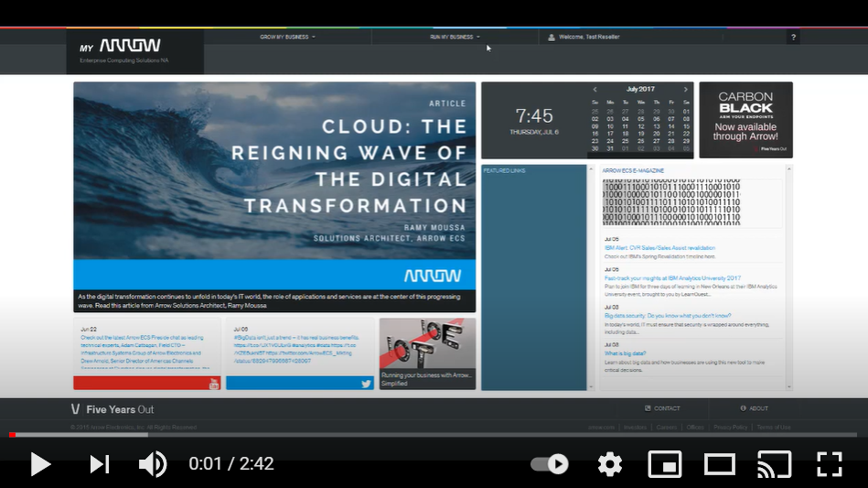Open the About footer link
868x488 pixels.
755,408
